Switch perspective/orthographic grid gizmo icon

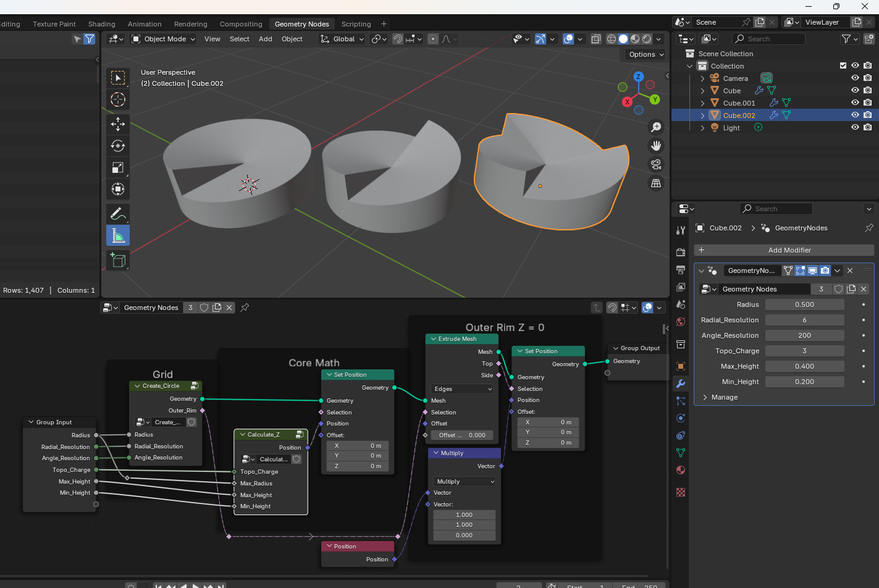pyautogui.click(x=656, y=183)
